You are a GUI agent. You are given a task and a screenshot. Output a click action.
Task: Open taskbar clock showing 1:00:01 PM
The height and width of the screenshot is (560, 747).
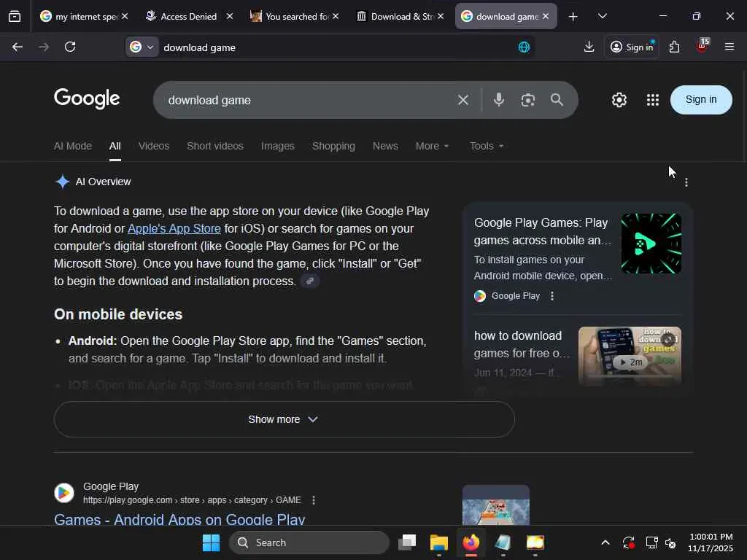point(711,542)
